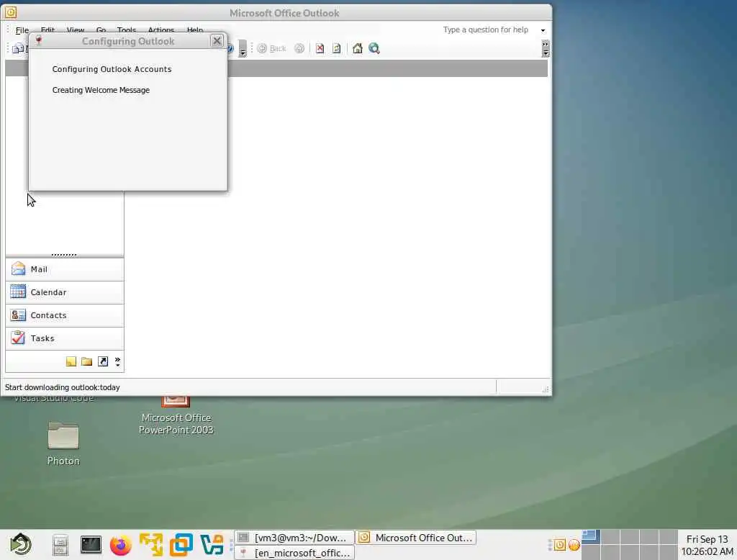This screenshot has width=737, height=560.
Task: Click the orange tray icon beside Outlook
Action: click(x=574, y=545)
